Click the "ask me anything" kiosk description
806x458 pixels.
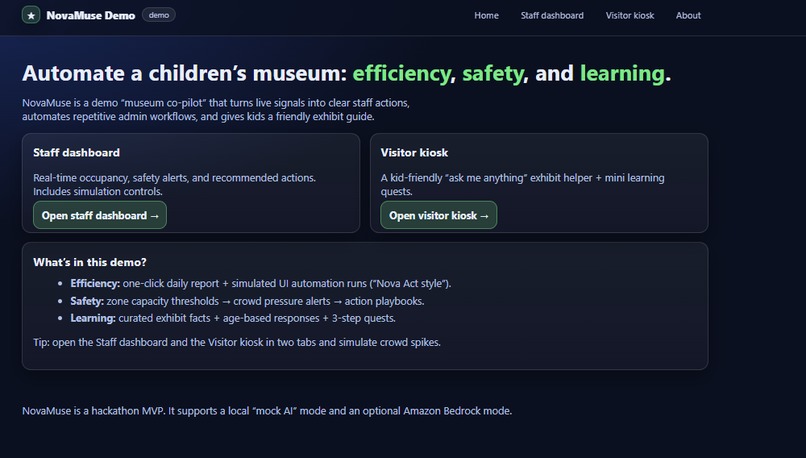point(522,185)
